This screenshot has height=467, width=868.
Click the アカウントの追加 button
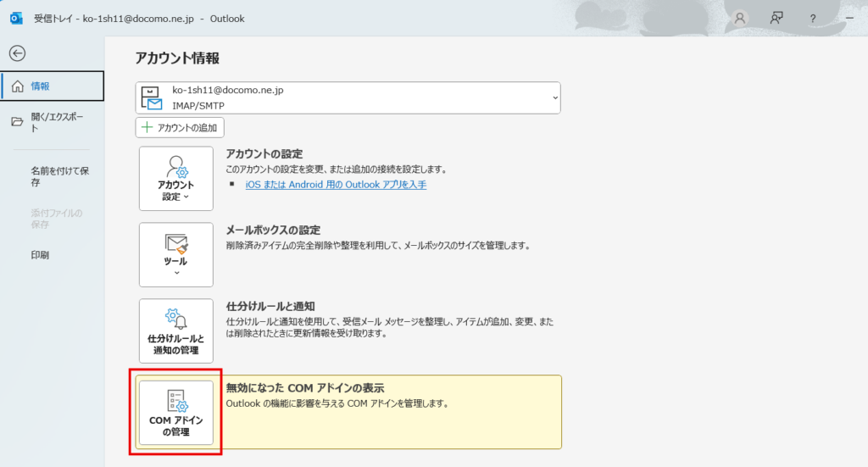[x=180, y=128]
